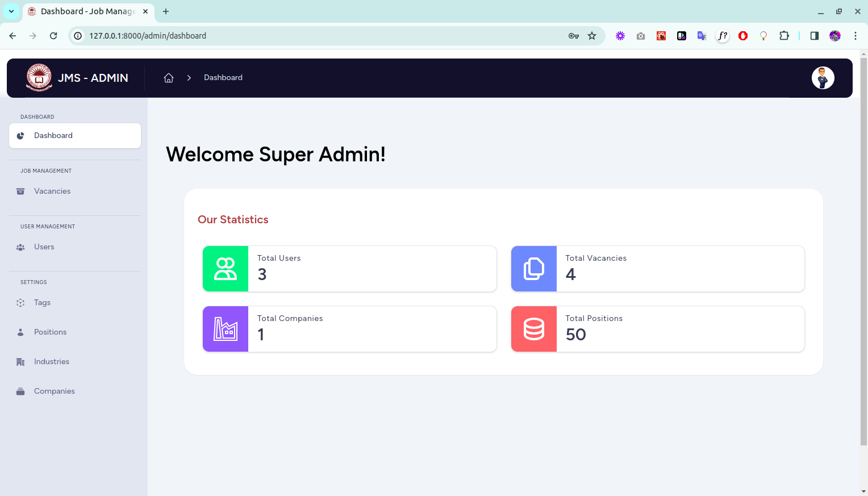Image resolution: width=868 pixels, height=496 pixels.
Task: Open Chrome three-dot menu
Action: (x=855, y=36)
